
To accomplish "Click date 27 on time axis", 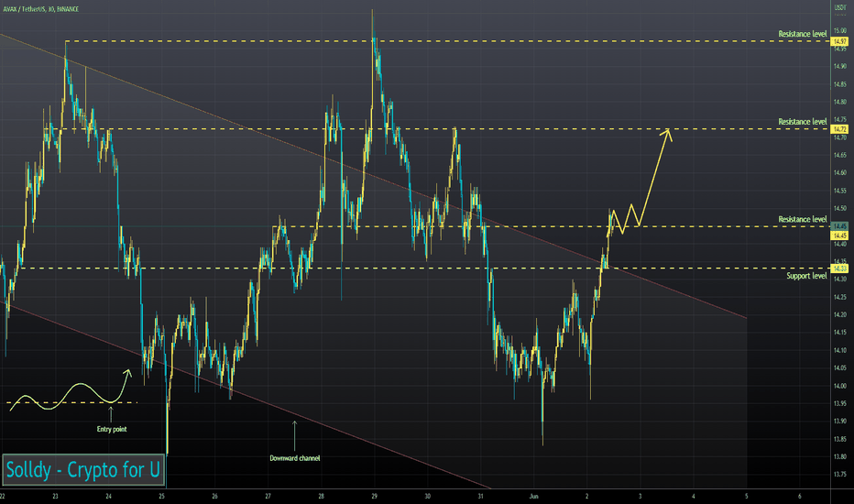I will [268, 497].
